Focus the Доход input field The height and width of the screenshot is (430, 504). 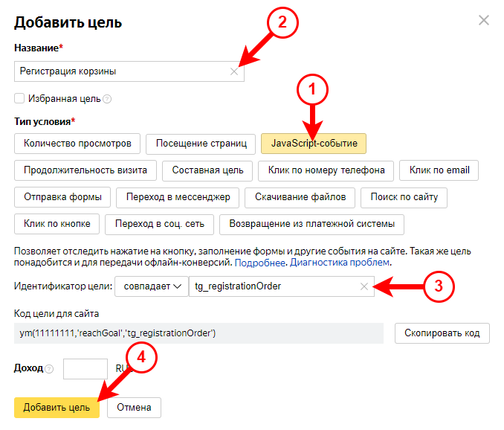(x=85, y=368)
